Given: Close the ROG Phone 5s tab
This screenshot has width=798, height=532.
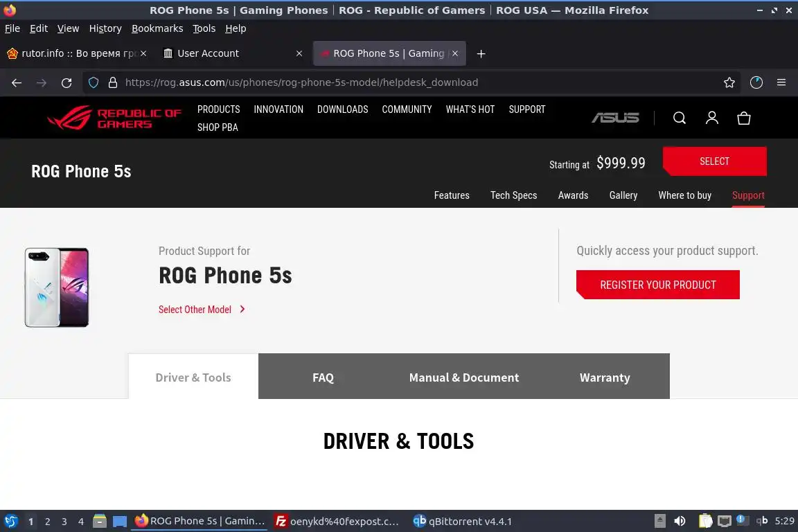Looking at the screenshot, I should pos(455,53).
